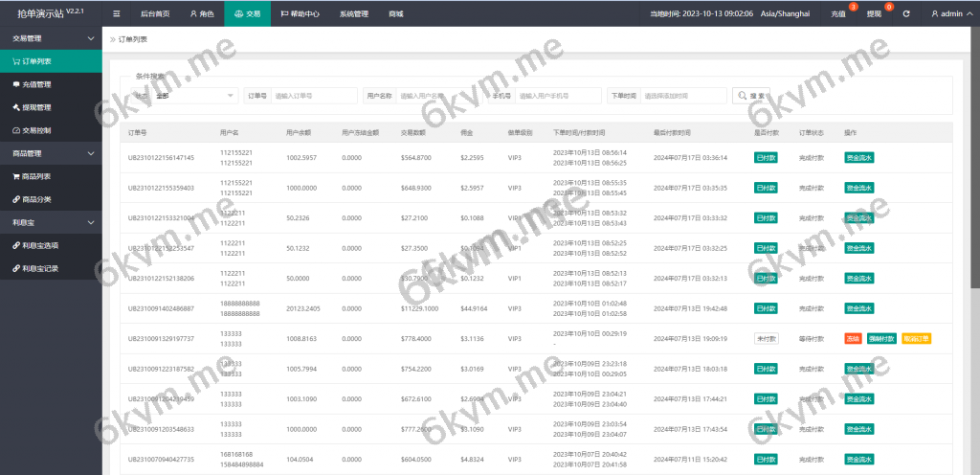
Task: Click 资金流水 for order UB2310091402486887
Action: [858, 308]
